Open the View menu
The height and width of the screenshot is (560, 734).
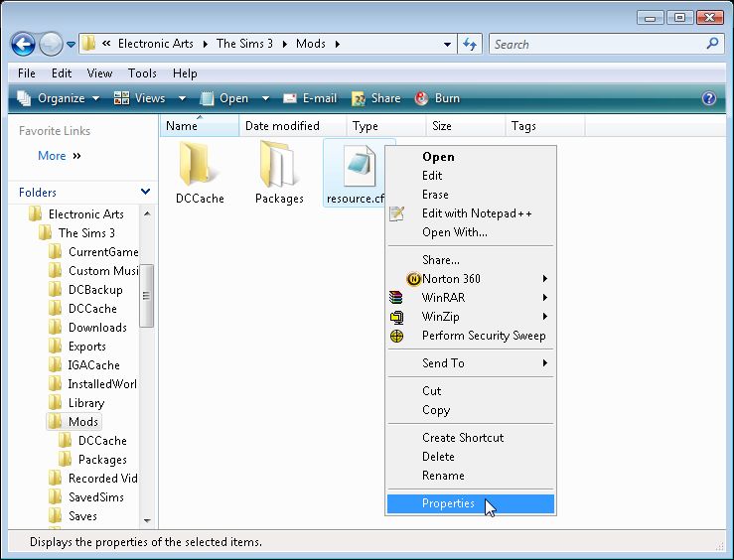pyautogui.click(x=99, y=73)
